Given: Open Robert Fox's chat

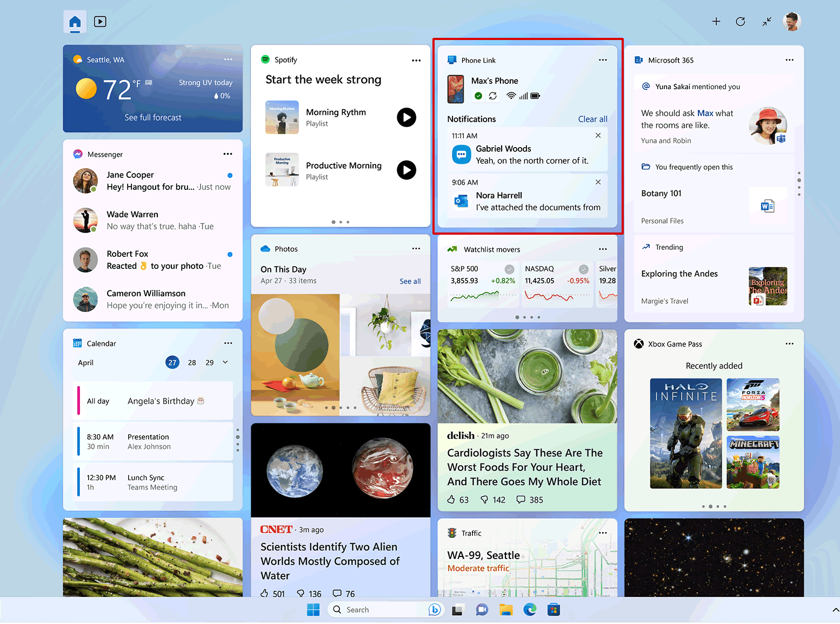Looking at the screenshot, I should (153, 260).
